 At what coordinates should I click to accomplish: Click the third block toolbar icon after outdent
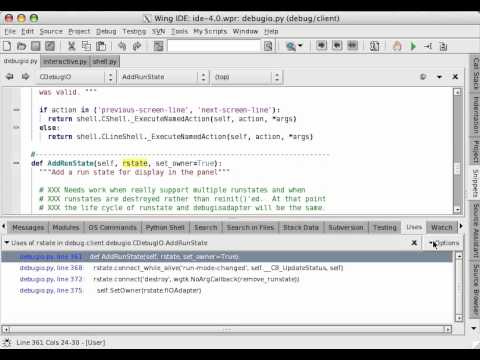coord(352,45)
